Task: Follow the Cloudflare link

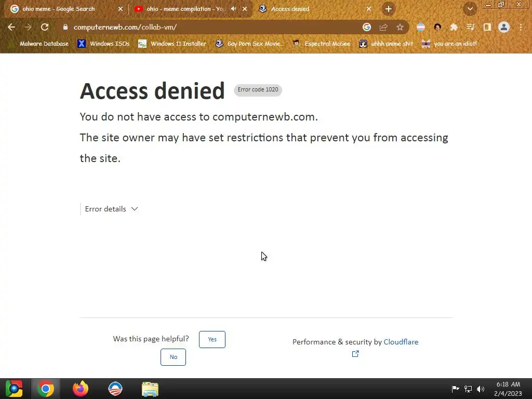Action: click(x=401, y=342)
